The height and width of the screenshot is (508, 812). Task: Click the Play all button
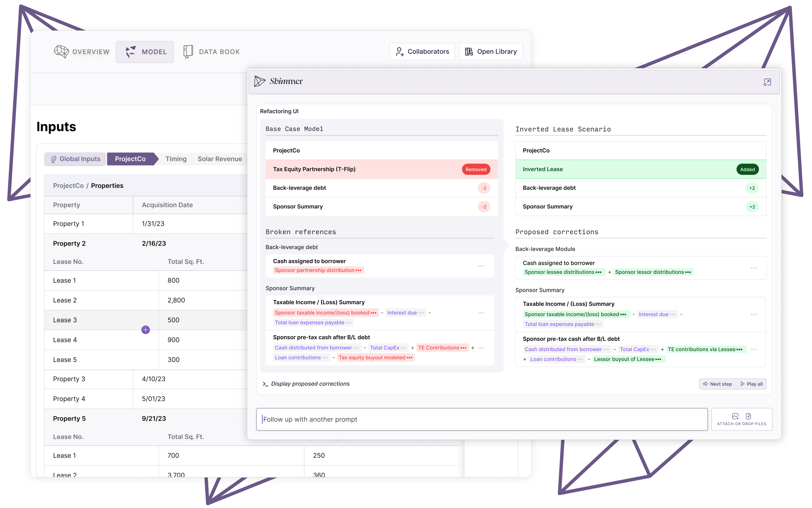[752, 384]
